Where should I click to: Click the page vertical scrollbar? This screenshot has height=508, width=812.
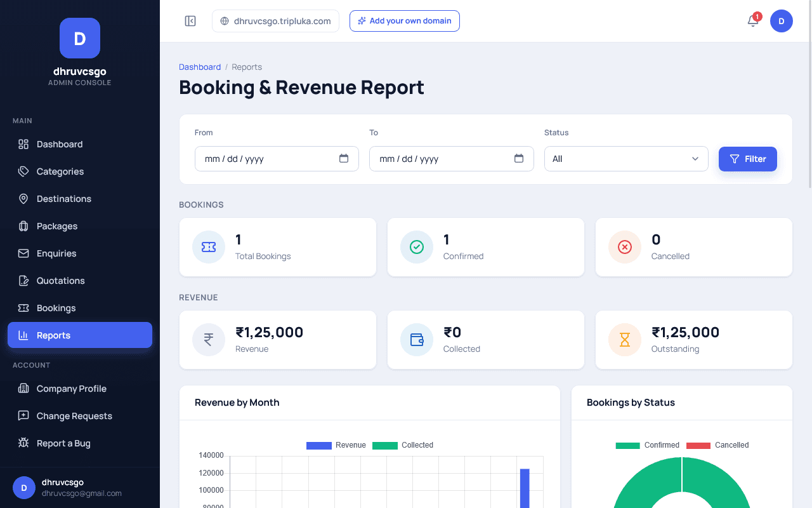click(x=809, y=95)
